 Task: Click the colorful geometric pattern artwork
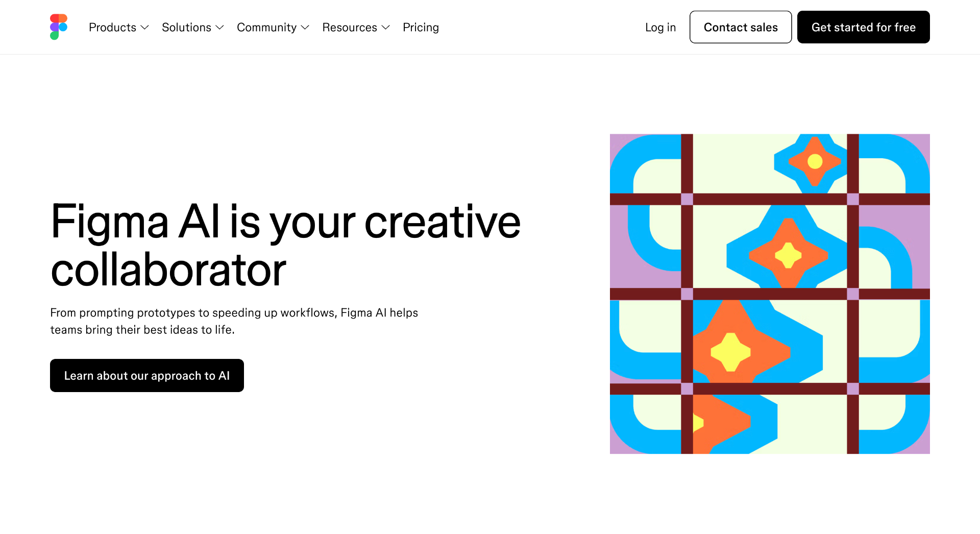coord(770,294)
